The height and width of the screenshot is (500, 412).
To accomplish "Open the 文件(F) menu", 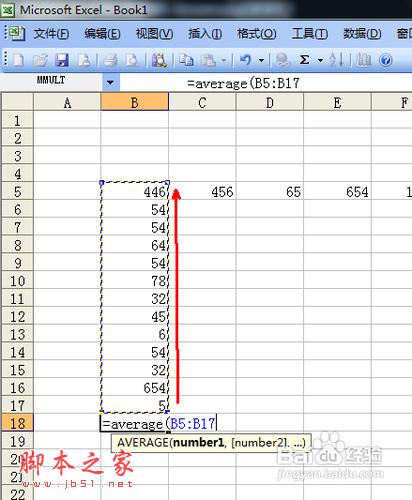I will click(51, 34).
